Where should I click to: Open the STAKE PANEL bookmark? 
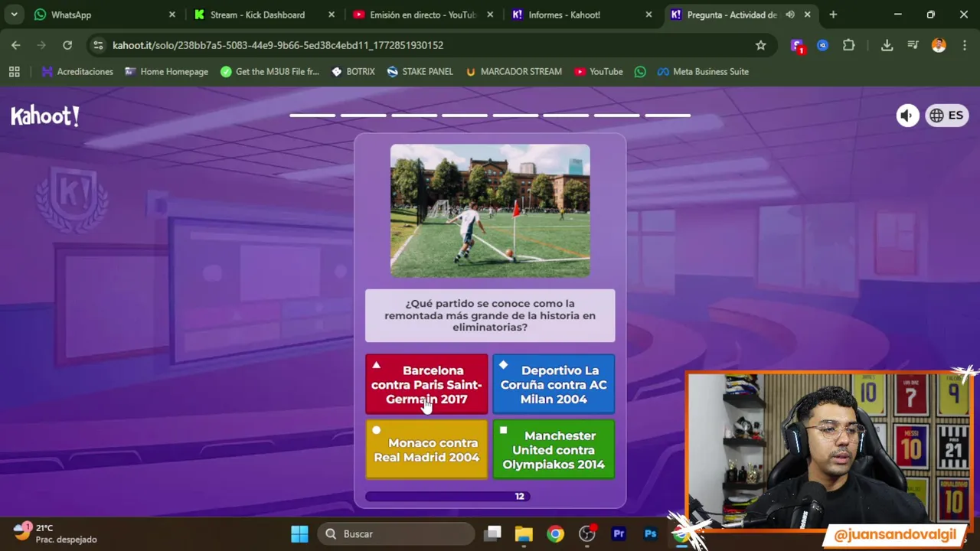pos(420,71)
